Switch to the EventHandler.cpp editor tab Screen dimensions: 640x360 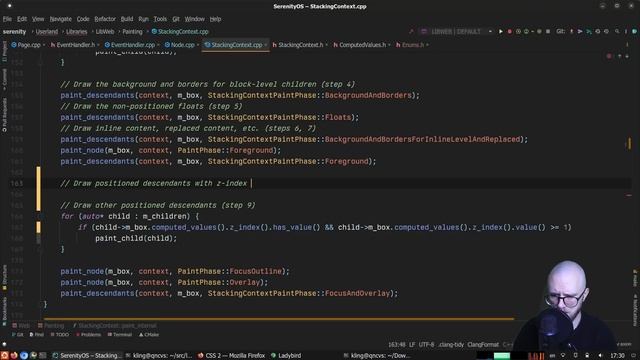click(132, 45)
